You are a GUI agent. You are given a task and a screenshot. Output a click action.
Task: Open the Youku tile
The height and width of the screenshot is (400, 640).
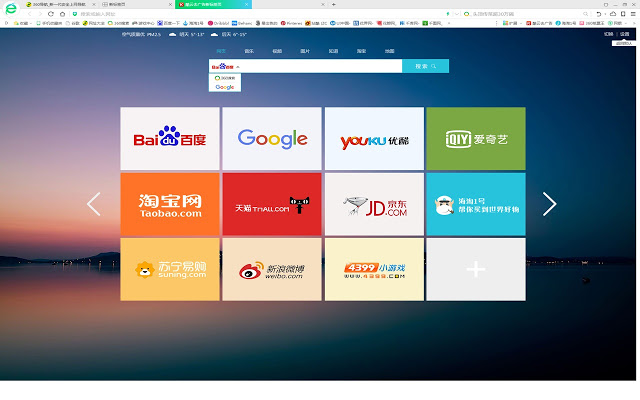tap(374, 138)
